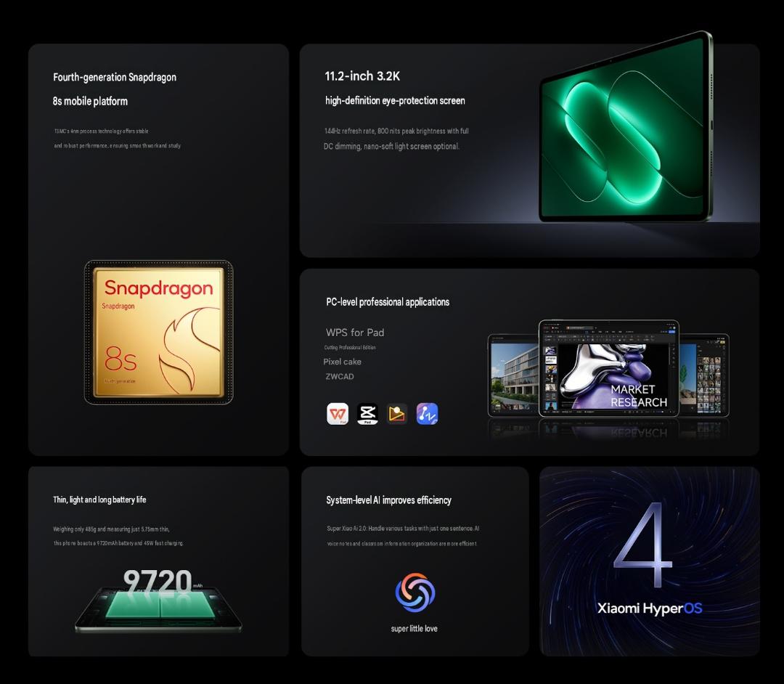Click the 'robust performance' description line
This screenshot has width=784, height=684.
[x=118, y=145]
